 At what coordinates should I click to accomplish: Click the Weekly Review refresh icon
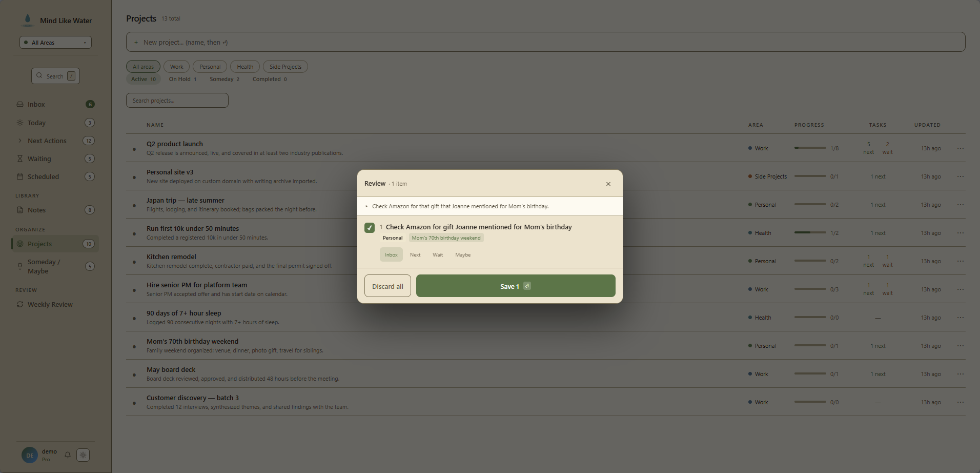[x=20, y=304]
